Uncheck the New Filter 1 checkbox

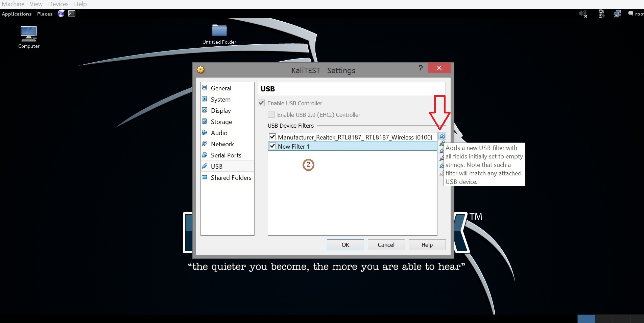pyautogui.click(x=272, y=146)
